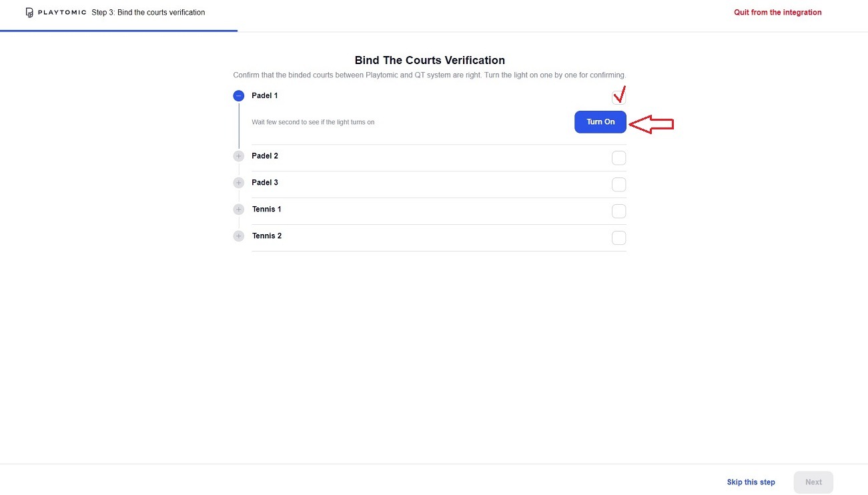
Task: Click the Skip this step link
Action: tap(751, 482)
